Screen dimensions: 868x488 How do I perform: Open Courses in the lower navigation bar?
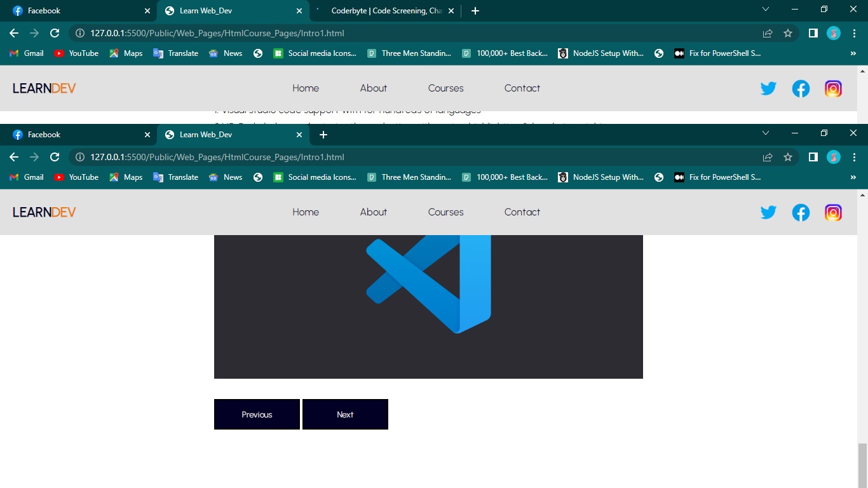tap(445, 212)
